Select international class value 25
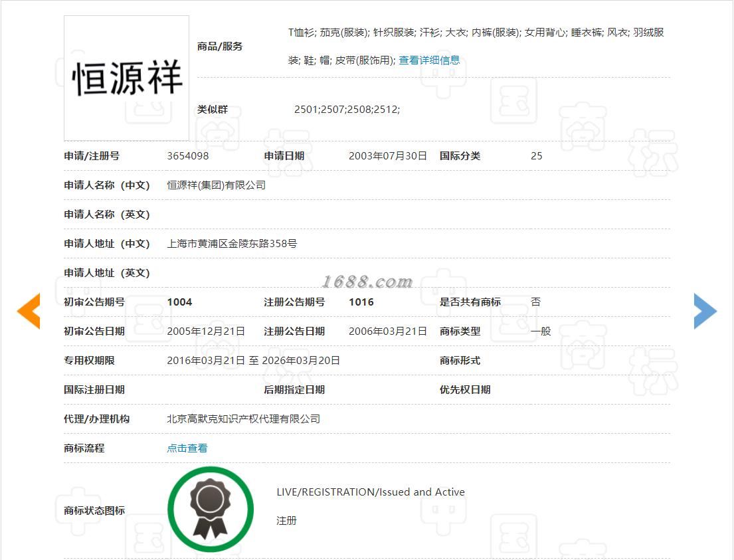The width and height of the screenshot is (734, 560). [537, 156]
